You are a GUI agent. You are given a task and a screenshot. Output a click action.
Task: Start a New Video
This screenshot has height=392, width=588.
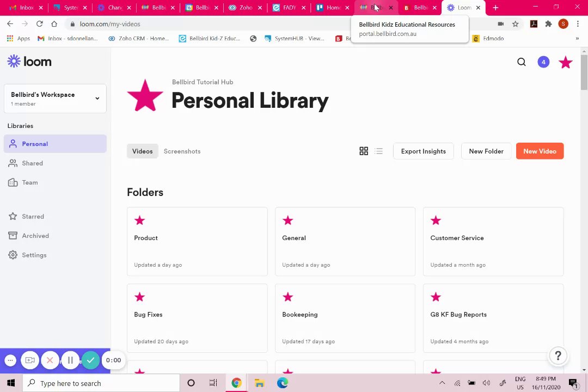point(540,151)
